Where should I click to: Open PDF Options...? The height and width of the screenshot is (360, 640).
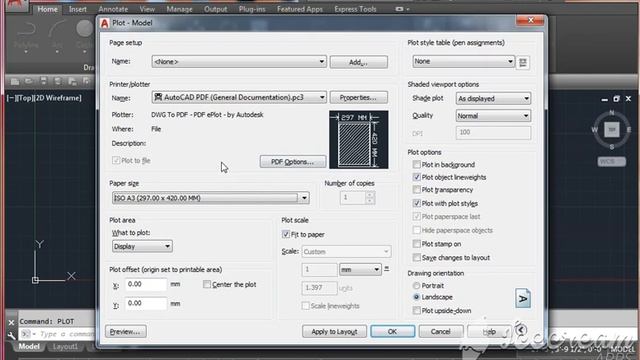click(293, 162)
